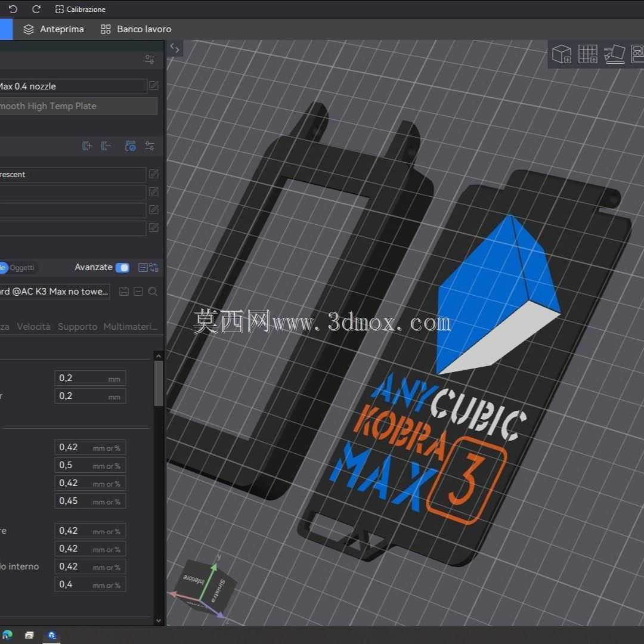Undo the last action
The image size is (644, 644).
(13, 9)
